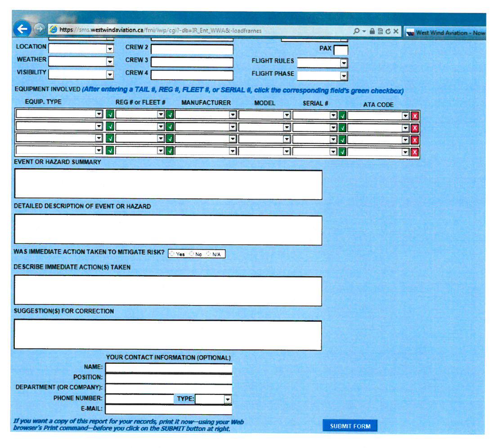
Task: Click the Event or Hazard Summary text box
Action: pyautogui.click(x=168, y=184)
